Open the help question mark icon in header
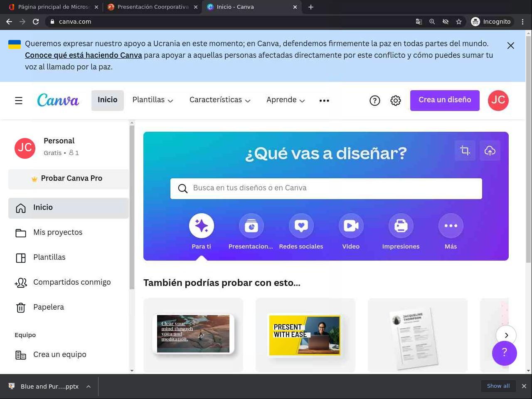532x399 pixels. click(x=375, y=101)
